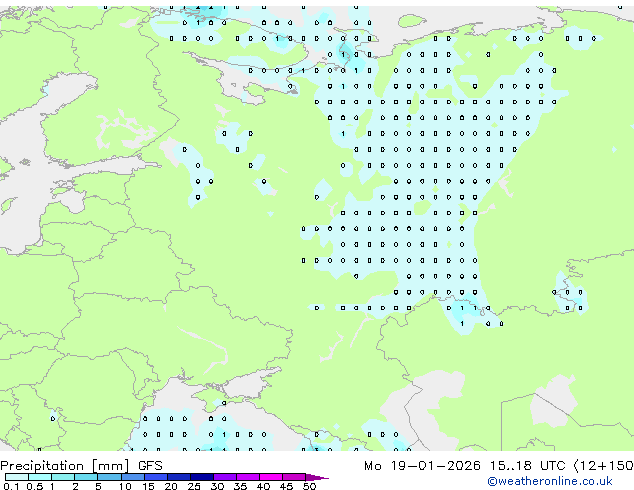The width and height of the screenshot is (634, 490).
Task: Select the 35–40 mm legend color box
Action: [x=248, y=477]
